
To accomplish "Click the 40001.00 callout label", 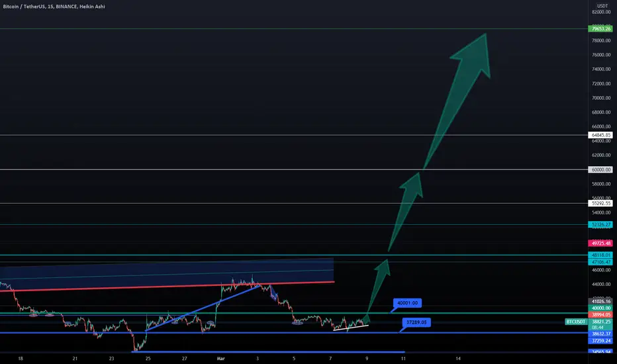I will (x=407, y=303).
